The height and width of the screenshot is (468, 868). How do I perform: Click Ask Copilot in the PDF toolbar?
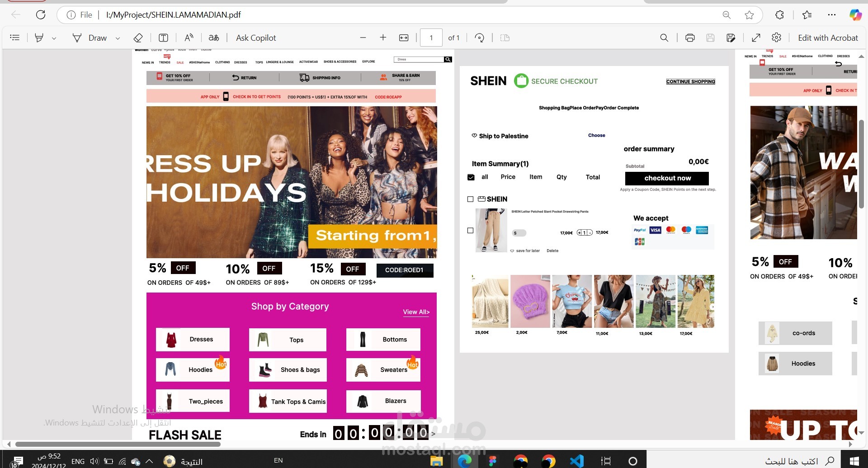click(256, 38)
